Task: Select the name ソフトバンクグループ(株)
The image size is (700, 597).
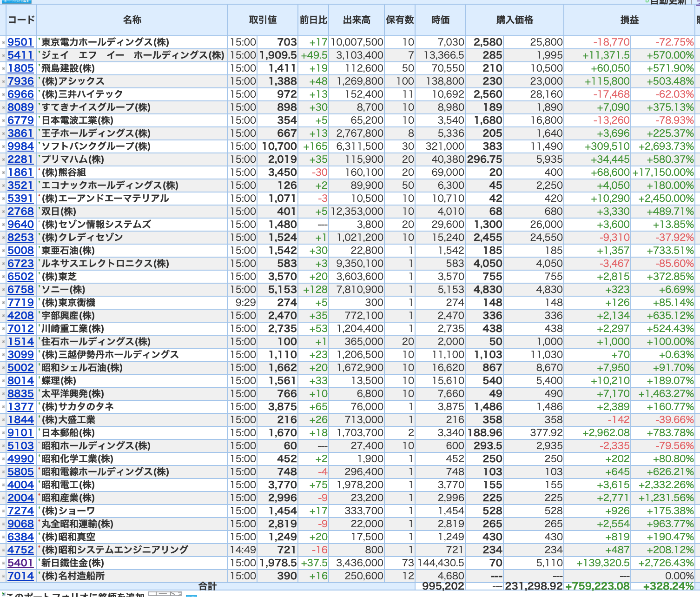Action: (x=96, y=146)
